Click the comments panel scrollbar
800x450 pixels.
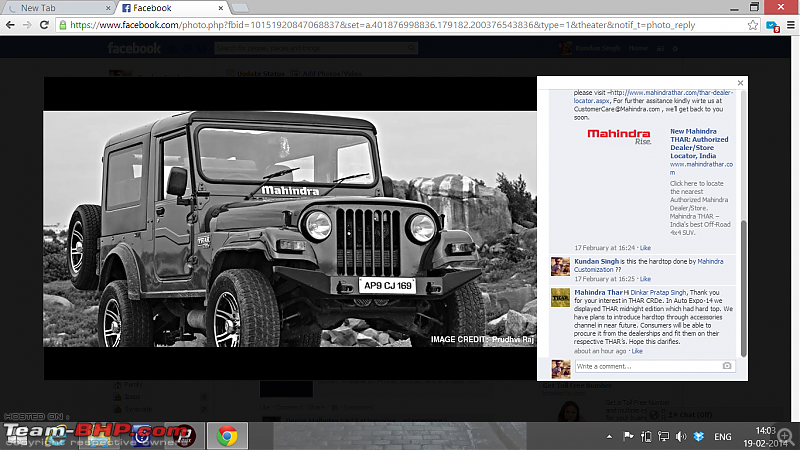743,288
